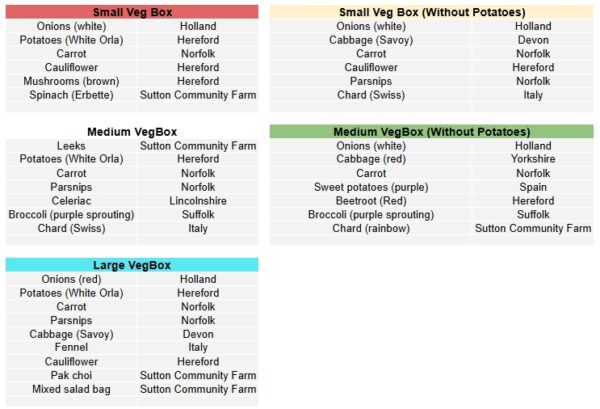Click the Chard (rainbow) cell

point(372,228)
